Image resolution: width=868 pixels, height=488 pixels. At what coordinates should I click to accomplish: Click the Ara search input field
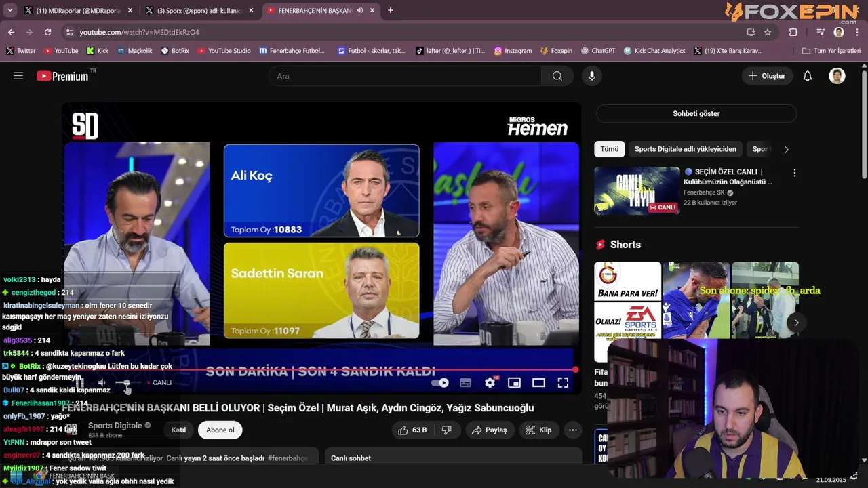pos(405,76)
